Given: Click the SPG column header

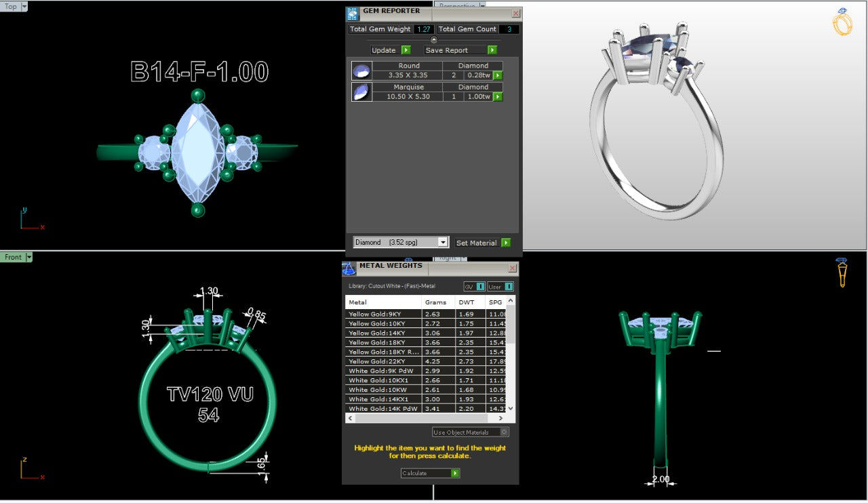Looking at the screenshot, I should [x=496, y=302].
